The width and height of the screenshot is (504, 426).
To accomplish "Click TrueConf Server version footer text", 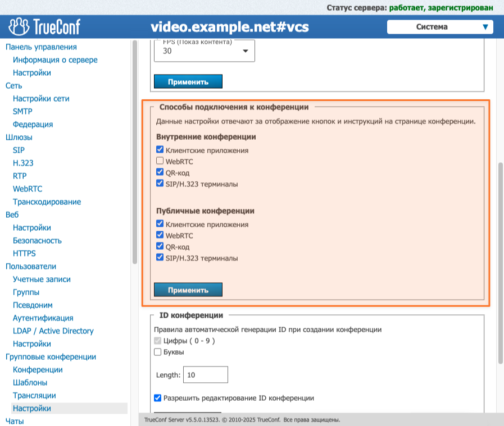I will [242, 420].
